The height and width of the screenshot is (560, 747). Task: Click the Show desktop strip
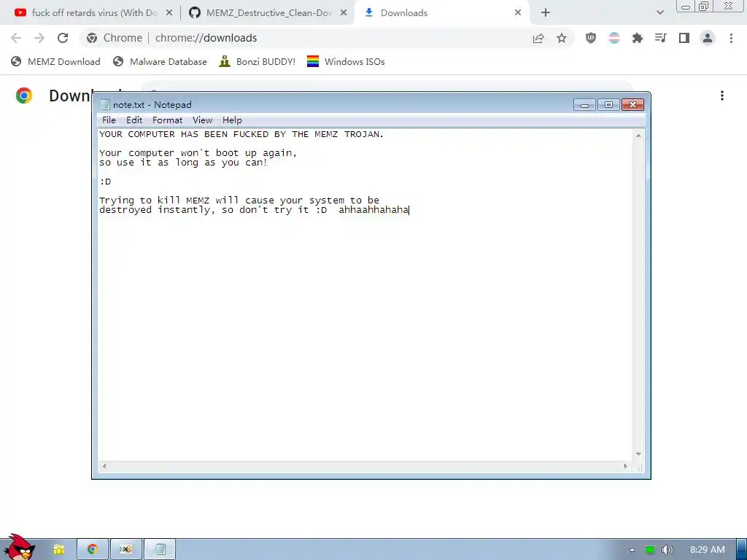(741, 550)
